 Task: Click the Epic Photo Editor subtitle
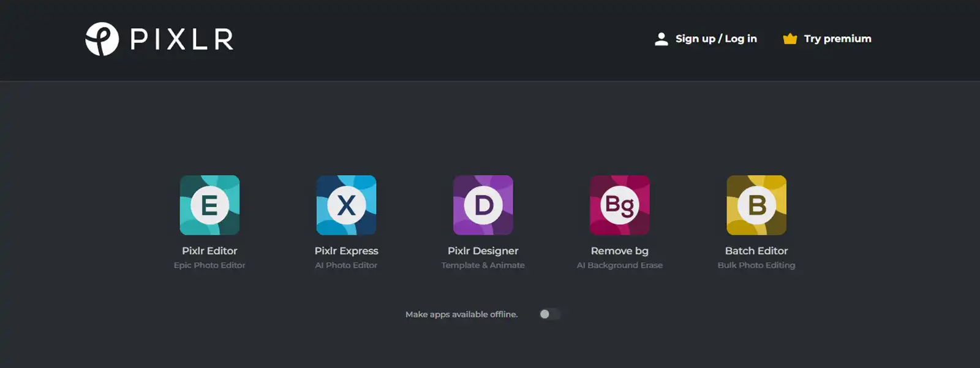pos(209,265)
